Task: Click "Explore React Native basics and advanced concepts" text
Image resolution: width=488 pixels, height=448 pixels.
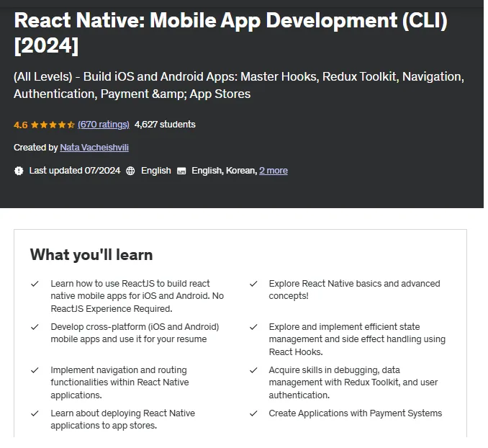Action: click(x=355, y=290)
